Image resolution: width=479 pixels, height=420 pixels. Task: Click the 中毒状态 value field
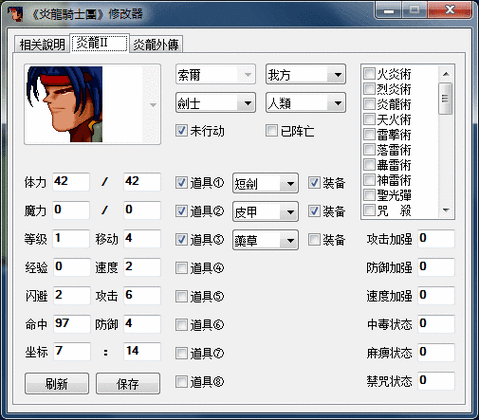(436, 324)
